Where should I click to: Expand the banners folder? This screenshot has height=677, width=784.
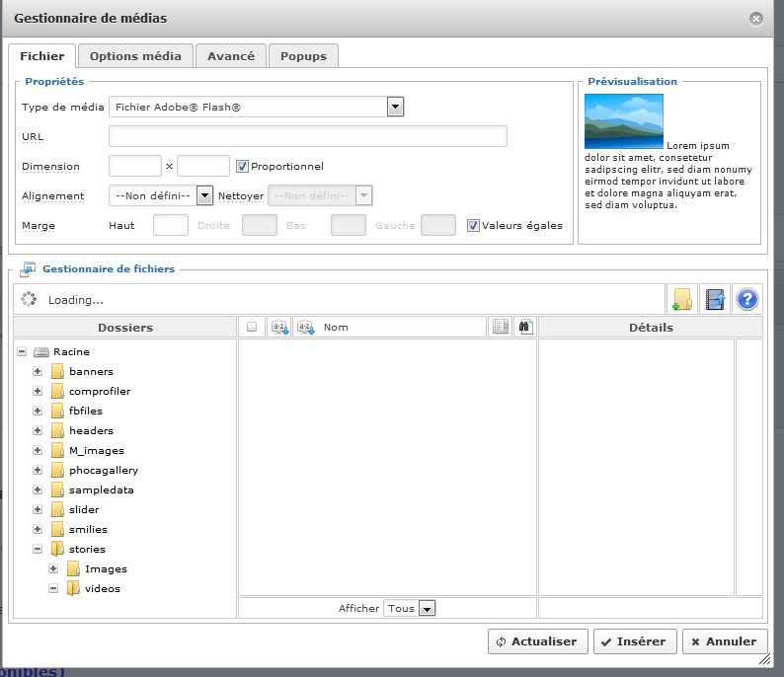point(38,372)
